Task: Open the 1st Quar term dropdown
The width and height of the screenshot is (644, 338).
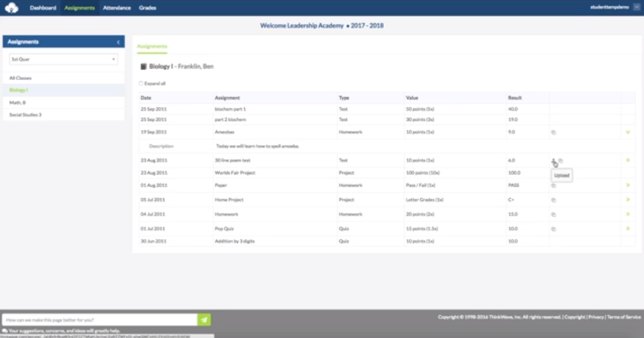Action: [63, 59]
